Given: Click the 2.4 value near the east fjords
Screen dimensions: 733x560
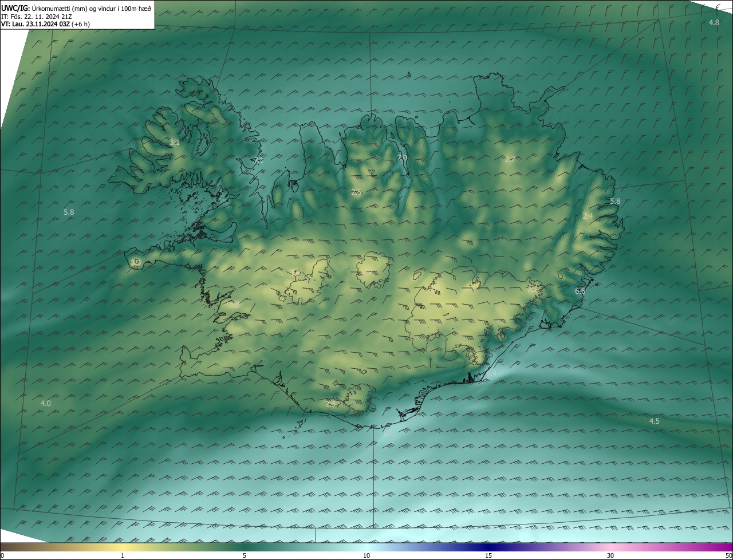Looking at the screenshot, I should click(x=588, y=216).
